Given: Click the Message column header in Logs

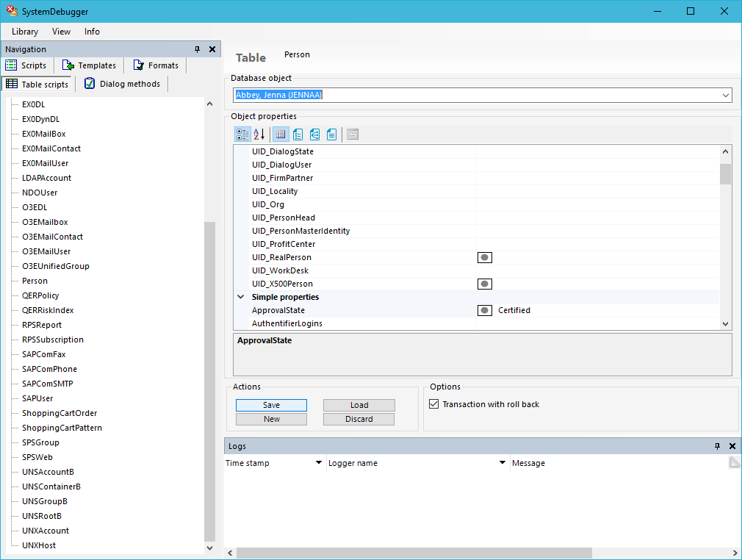Looking at the screenshot, I should (528, 463).
